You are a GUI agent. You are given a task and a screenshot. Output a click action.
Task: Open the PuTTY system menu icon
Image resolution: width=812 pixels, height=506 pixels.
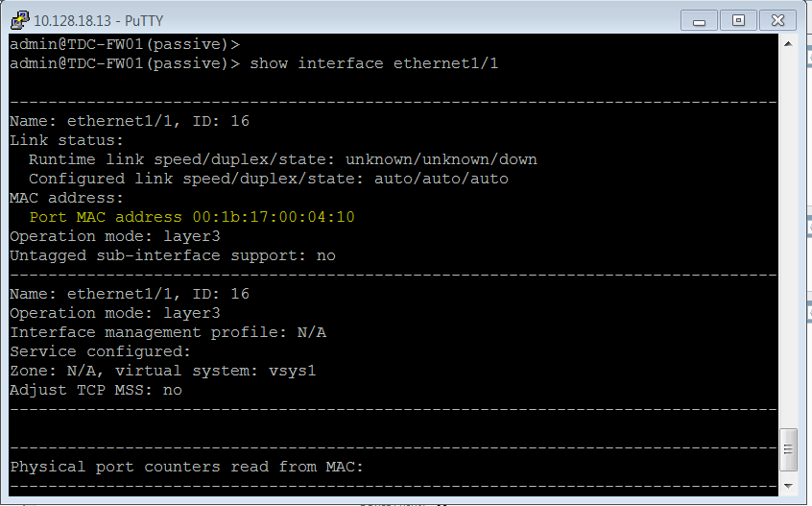[x=18, y=19]
